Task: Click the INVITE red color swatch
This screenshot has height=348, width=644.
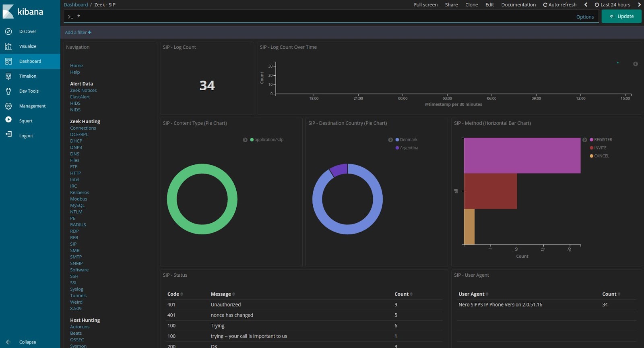Action: (x=592, y=148)
